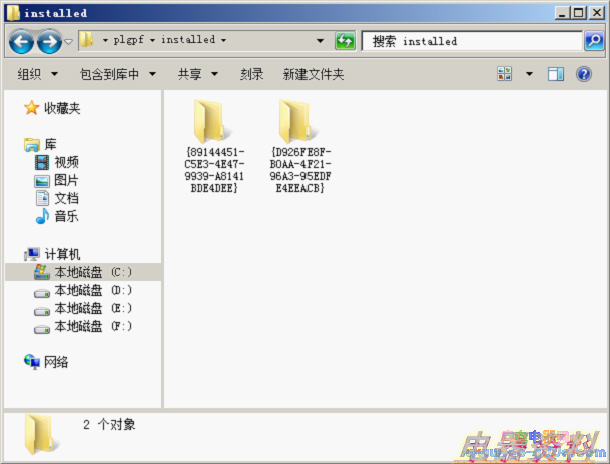Click the change view icon
This screenshot has width=610, height=464.
click(505, 74)
